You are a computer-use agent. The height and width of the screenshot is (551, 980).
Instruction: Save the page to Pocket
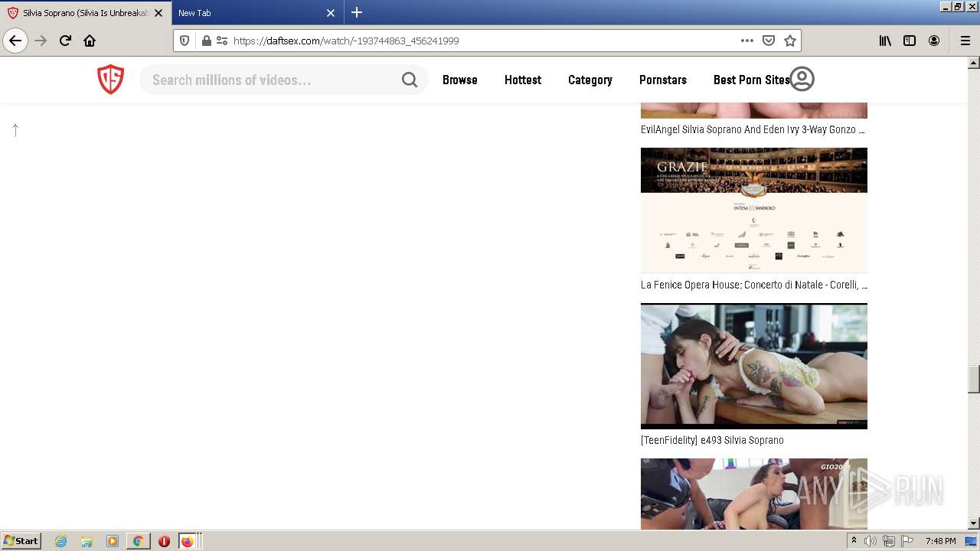pyautogui.click(x=769, y=41)
